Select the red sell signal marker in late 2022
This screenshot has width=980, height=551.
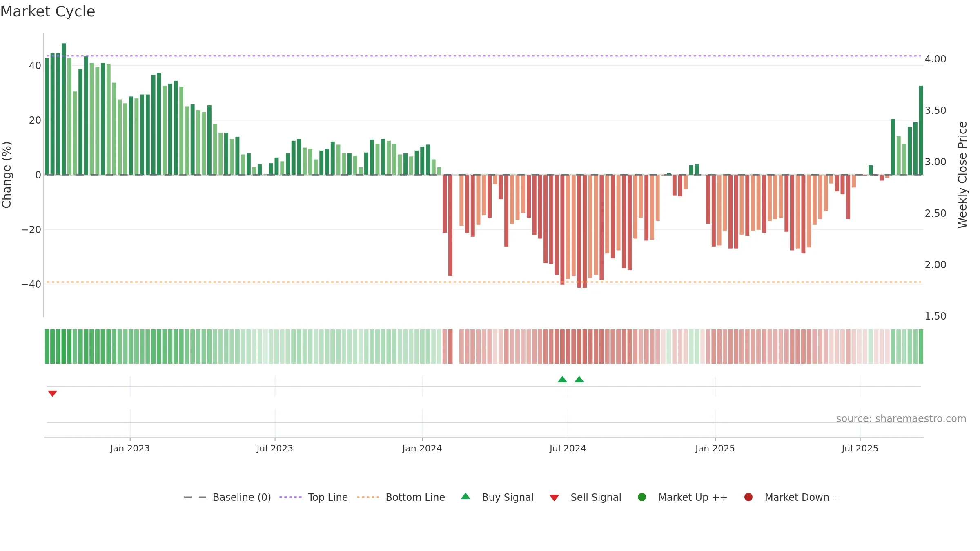[x=52, y=393]
